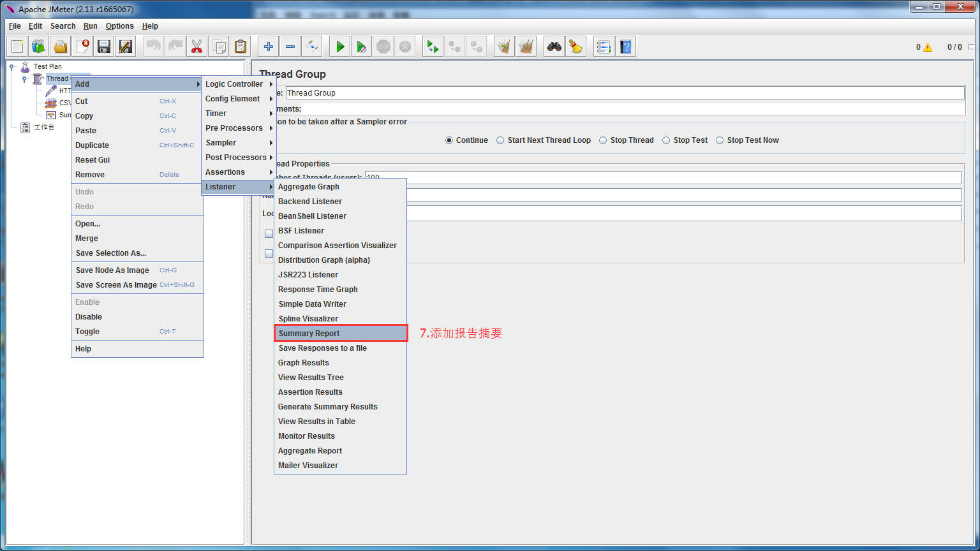Save the test plan with floppy icon
980x551 pixels.
[x=104, y=47]
